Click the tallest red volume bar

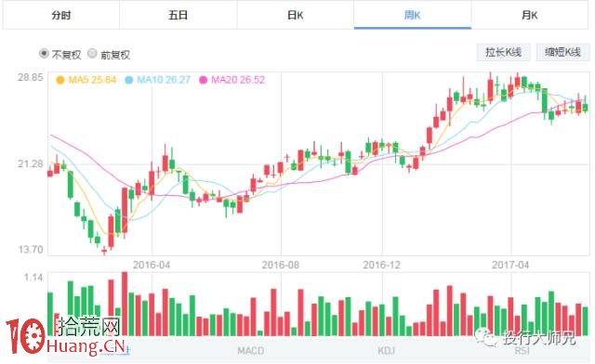(125, 304)
